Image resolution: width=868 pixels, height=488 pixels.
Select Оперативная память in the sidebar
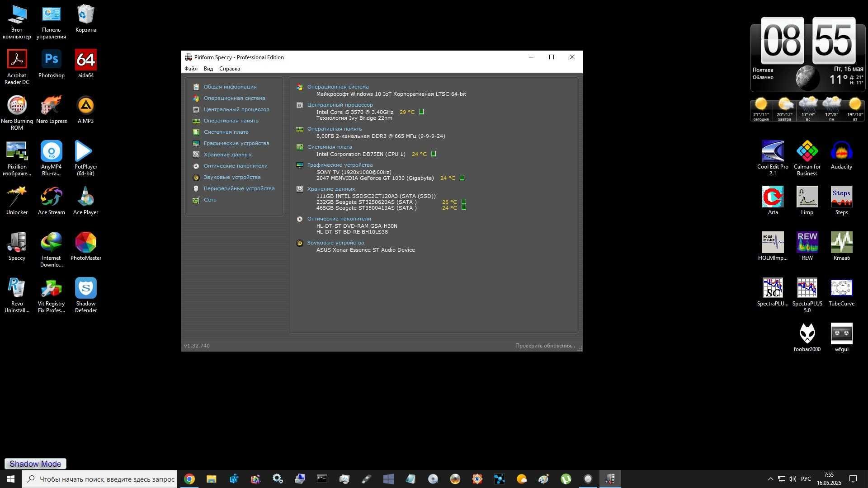point(231,121)
